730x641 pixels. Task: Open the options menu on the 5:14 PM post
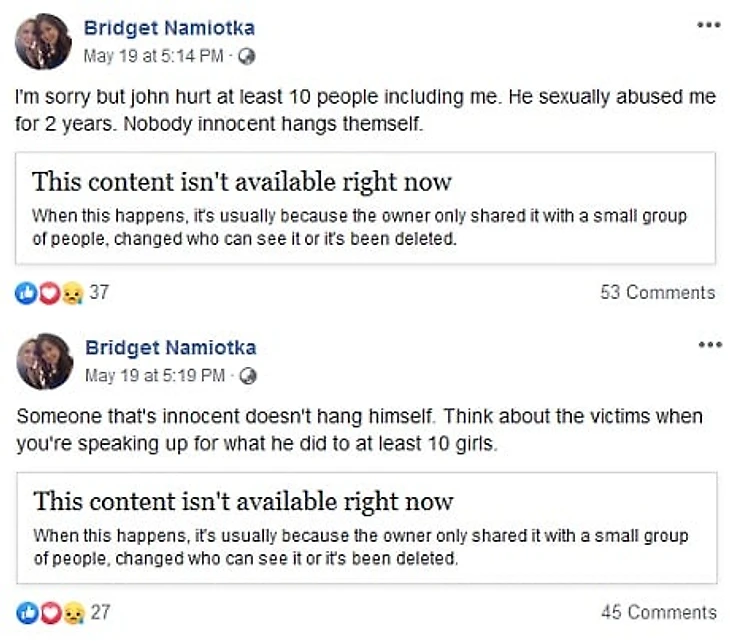(708, 25)
